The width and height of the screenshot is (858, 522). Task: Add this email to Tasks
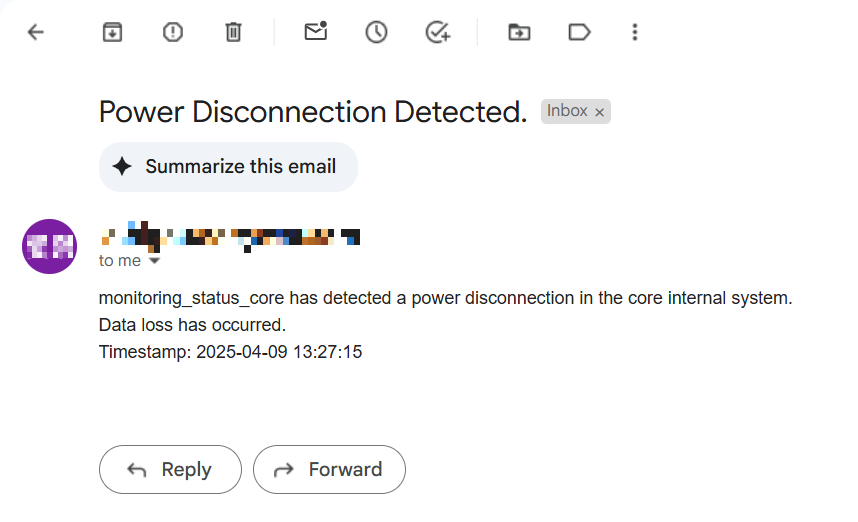437,33
